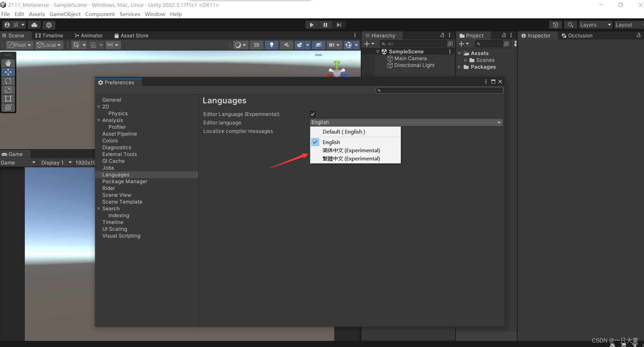Collapse the SampleScene hierarchy node

pos(378,52)
